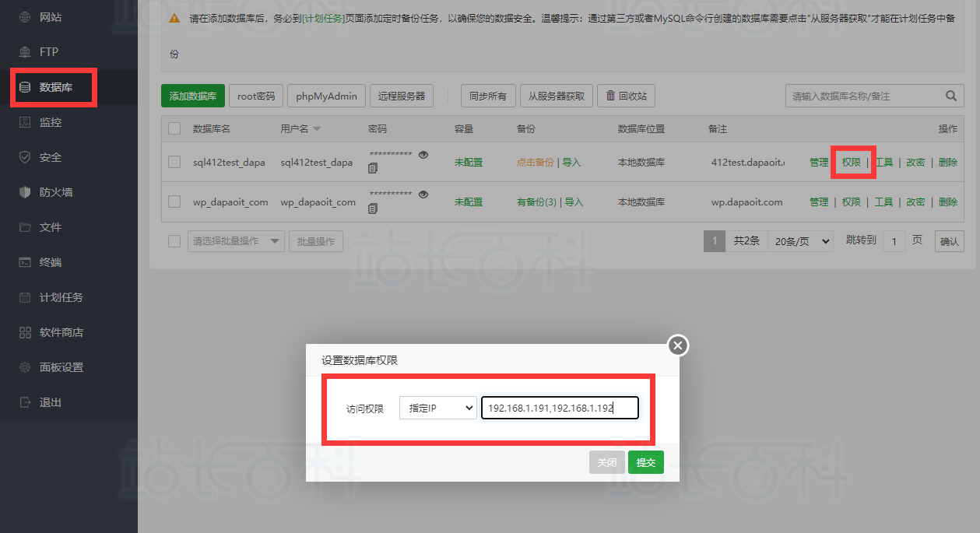Click the copy password icon for wp_dapaoit_com
Image resolution: width=980 pixels, height=533 pixels.
point(373,208)
